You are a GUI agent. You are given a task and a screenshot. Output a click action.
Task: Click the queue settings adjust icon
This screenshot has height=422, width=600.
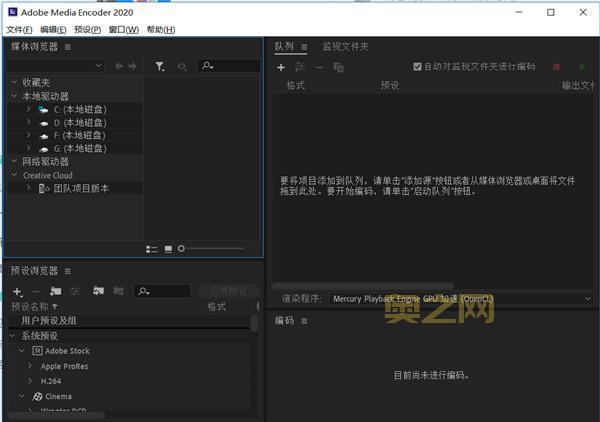point(300,67)
